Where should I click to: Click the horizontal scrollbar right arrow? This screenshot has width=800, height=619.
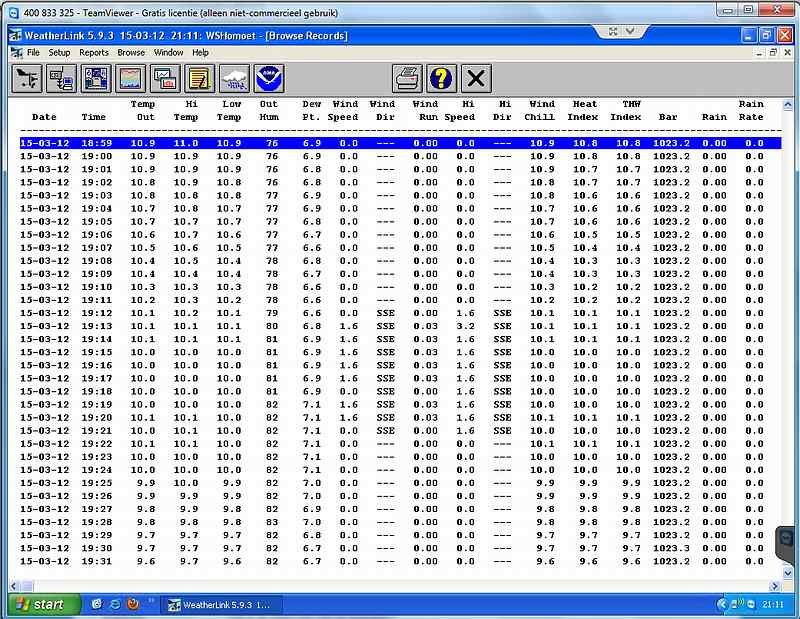tap(775, 586)
